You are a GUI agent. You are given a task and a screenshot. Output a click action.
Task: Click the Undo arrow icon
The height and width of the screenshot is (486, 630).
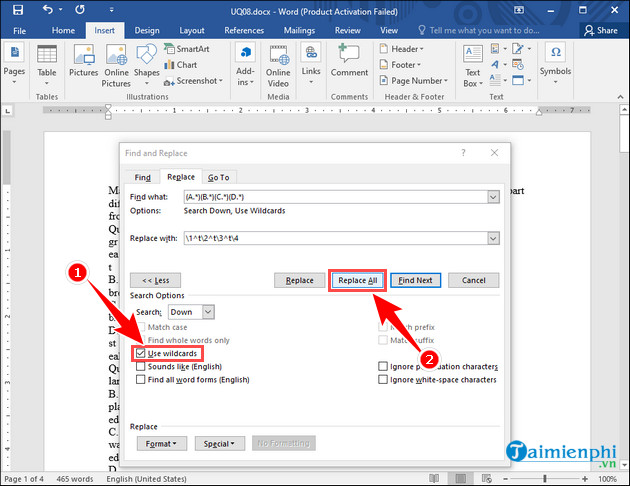coord(47,10)
